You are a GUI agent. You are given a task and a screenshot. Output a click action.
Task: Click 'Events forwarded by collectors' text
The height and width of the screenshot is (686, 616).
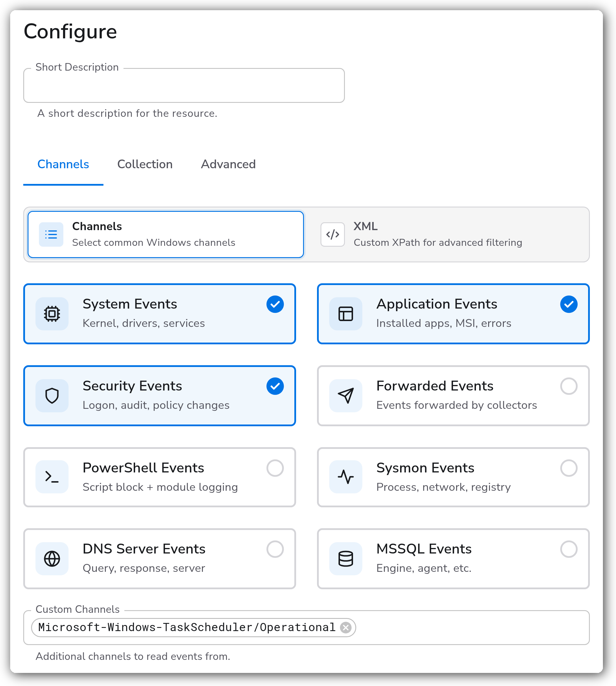pos(456,405)
